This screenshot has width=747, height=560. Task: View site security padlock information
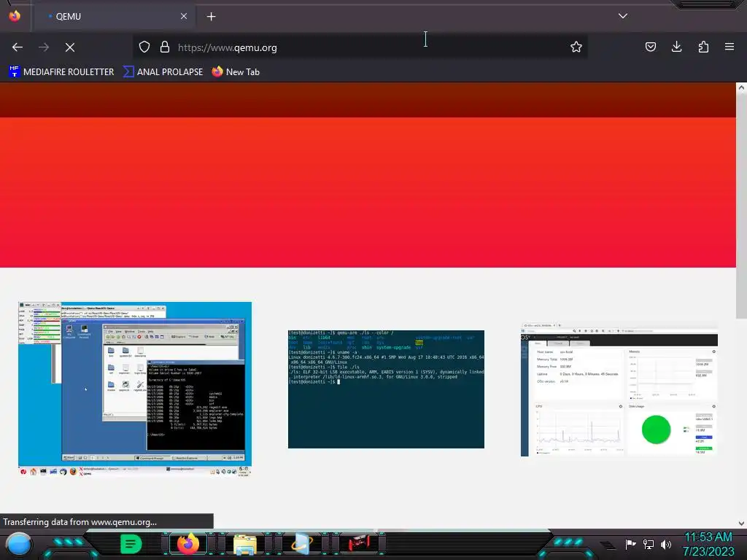165,47
